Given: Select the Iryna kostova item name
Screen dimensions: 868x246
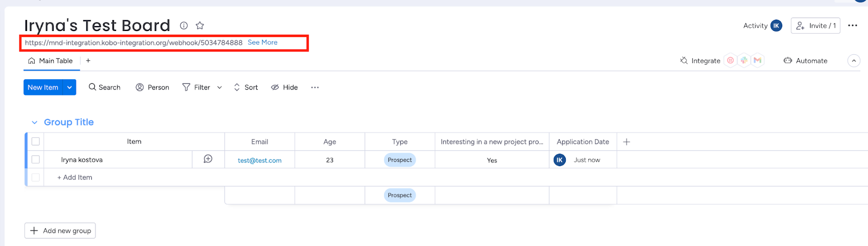Looking at the screenshot, I should [x=82, y=160].
